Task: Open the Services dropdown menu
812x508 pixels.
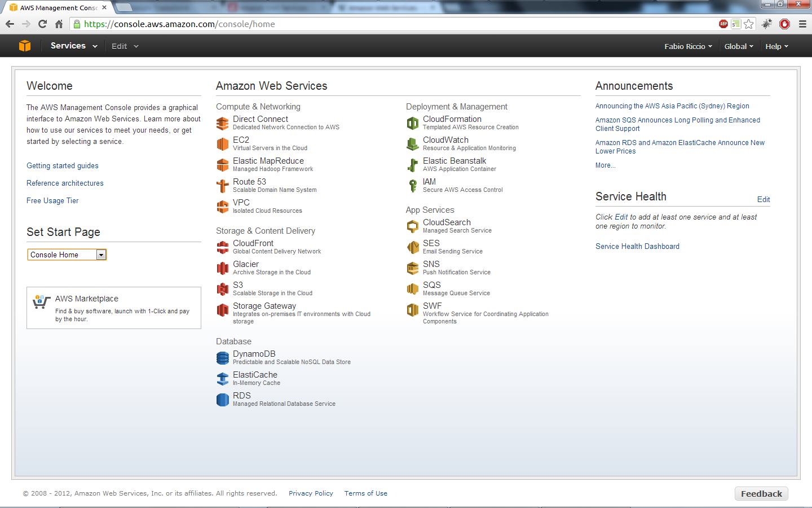Action: (74, 46)
